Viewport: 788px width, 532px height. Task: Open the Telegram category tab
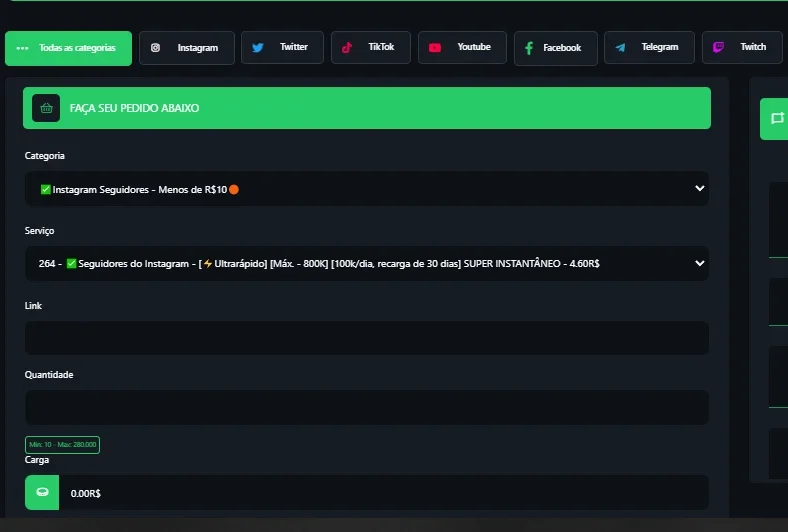[x=649, y=47]
